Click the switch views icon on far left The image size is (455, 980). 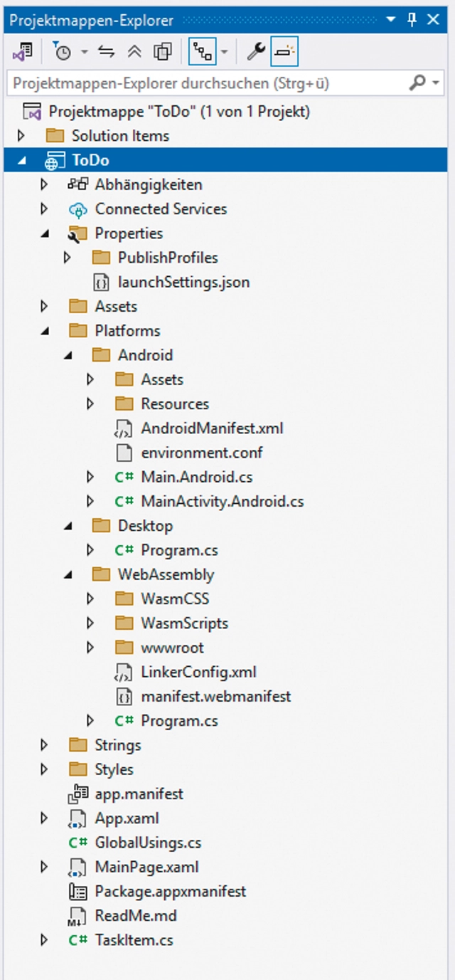23,51
